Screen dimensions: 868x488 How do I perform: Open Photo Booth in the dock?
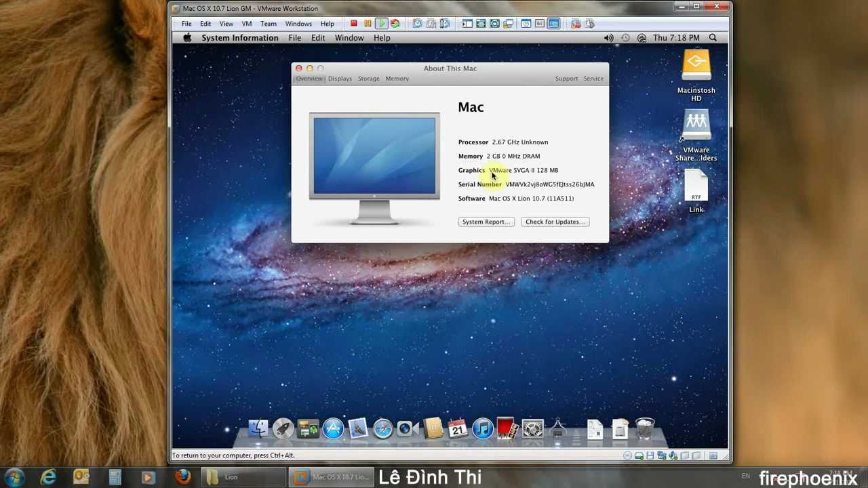coord(507,428)
